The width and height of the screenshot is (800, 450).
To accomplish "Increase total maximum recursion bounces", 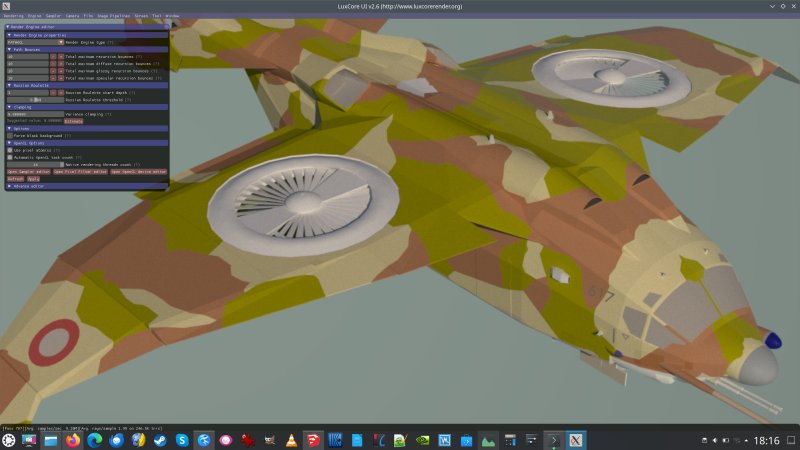I will 61,57.
